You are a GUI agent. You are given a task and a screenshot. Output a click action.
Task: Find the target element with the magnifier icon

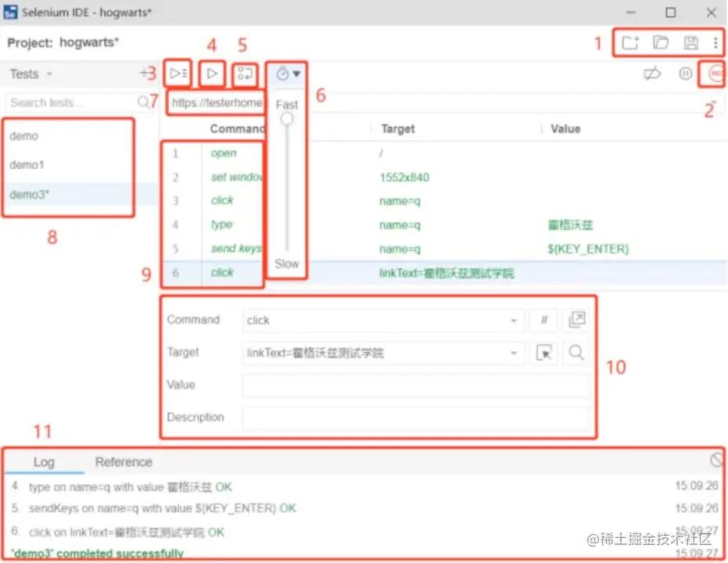[x=576, y=353]
